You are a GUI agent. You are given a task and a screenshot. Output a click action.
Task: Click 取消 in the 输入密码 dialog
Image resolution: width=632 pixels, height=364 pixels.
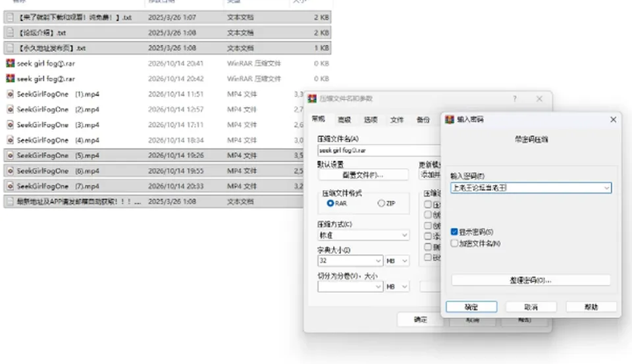(x=531, y=307)
